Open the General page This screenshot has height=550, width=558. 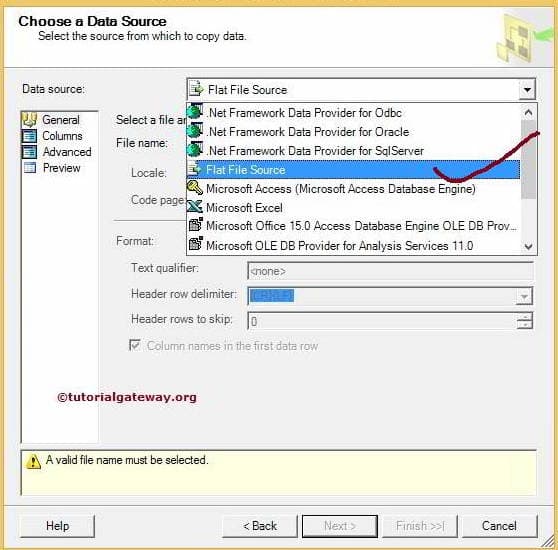click(x=60, y=120)
